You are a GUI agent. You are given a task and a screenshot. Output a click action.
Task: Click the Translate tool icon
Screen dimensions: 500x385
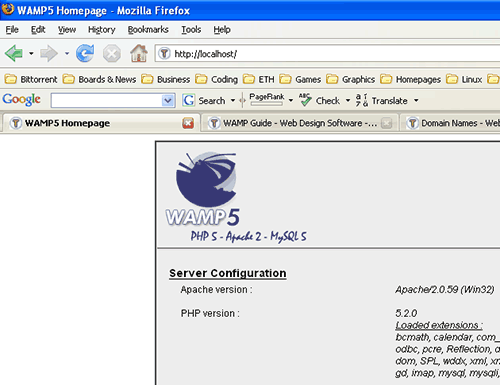point(362,100)
